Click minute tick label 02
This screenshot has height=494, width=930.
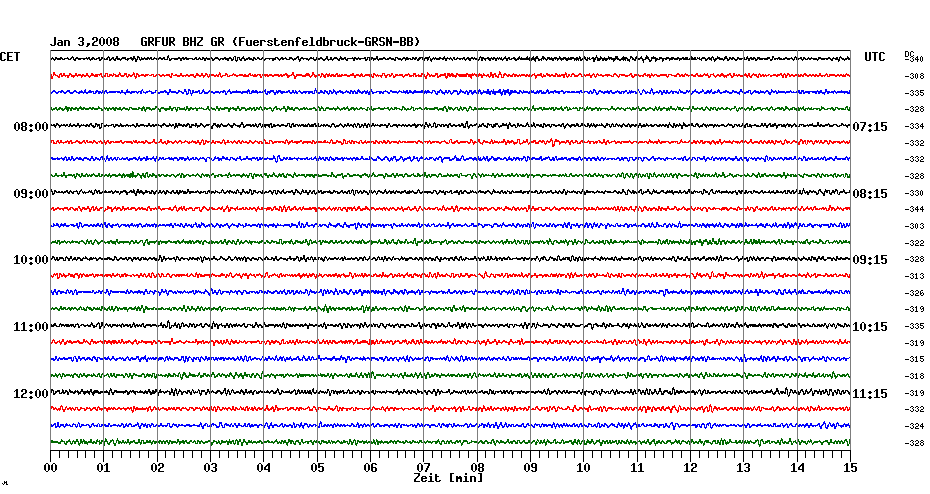point(157,467)
